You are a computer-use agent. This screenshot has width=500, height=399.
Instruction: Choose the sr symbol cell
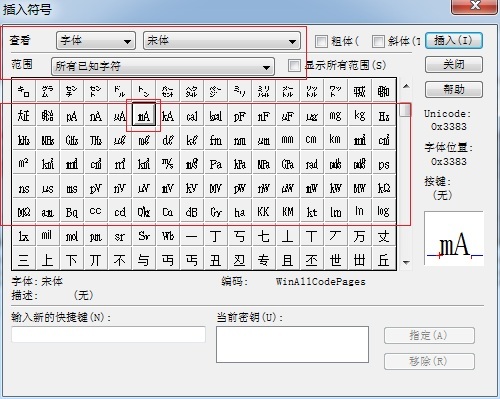coord(120,236)
